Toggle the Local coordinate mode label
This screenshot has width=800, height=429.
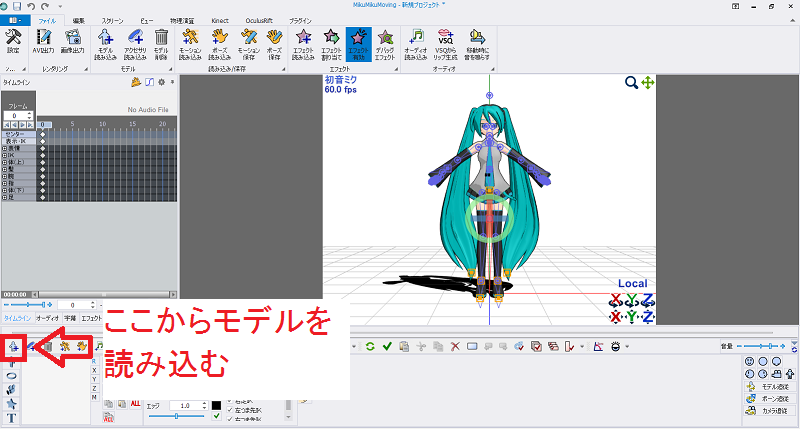click(633, 284)
